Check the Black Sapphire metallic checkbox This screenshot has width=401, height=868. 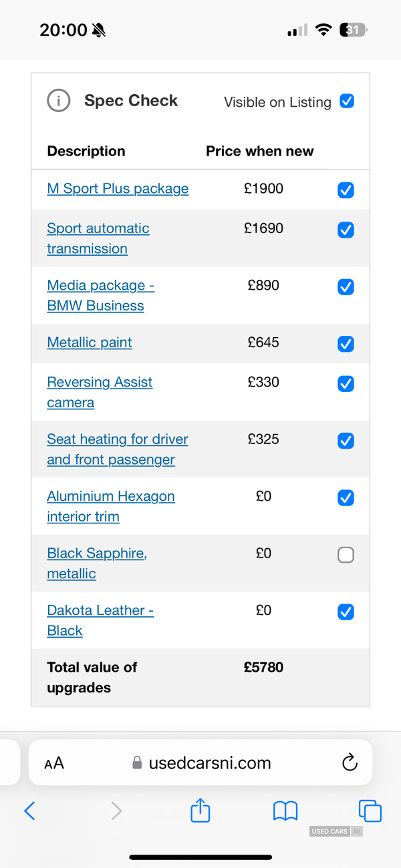346,555
